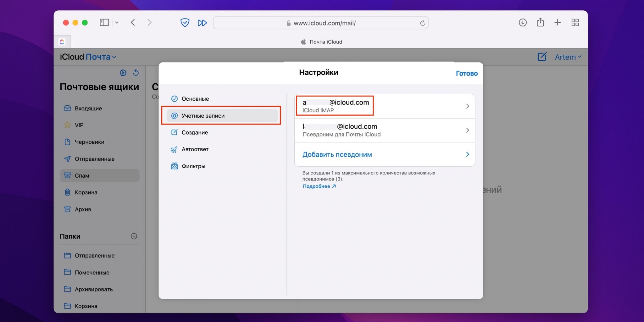Select the pinned ClickUp tab

(x=62, y=42)
